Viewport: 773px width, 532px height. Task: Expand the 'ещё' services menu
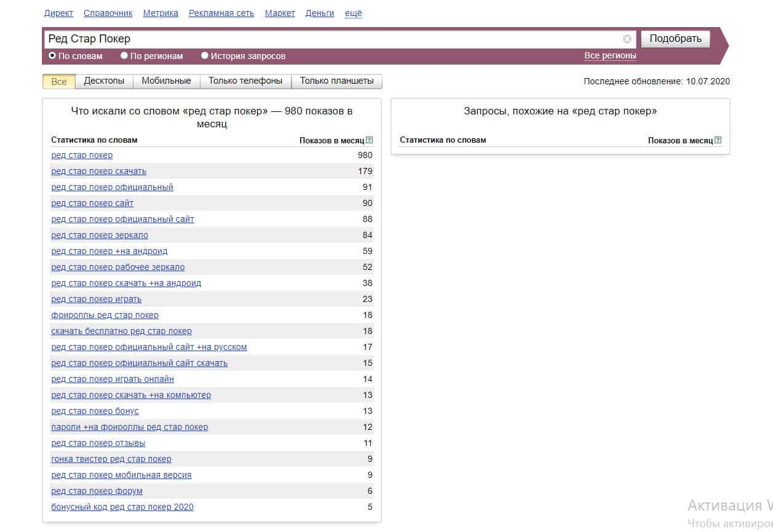[353, 13]
